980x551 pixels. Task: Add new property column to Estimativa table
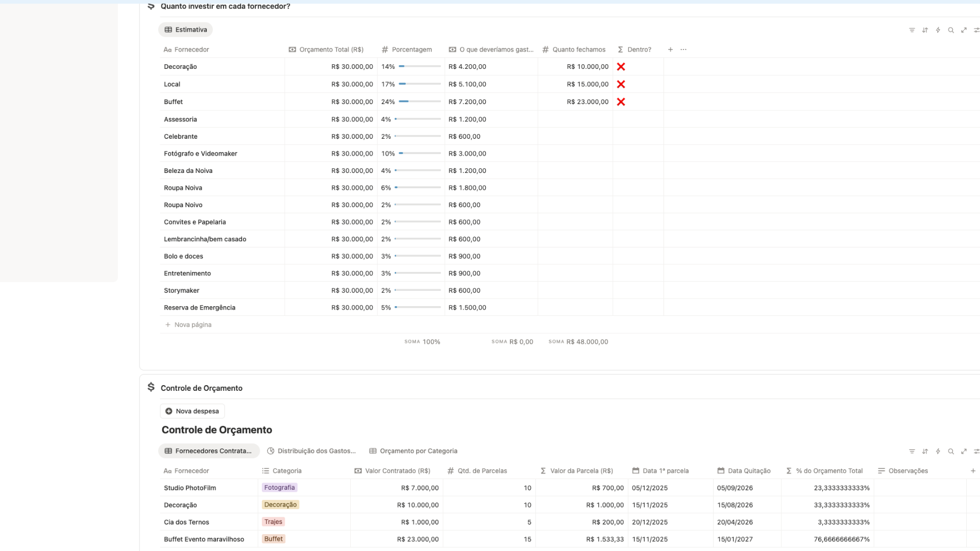(x=670, y=49)
